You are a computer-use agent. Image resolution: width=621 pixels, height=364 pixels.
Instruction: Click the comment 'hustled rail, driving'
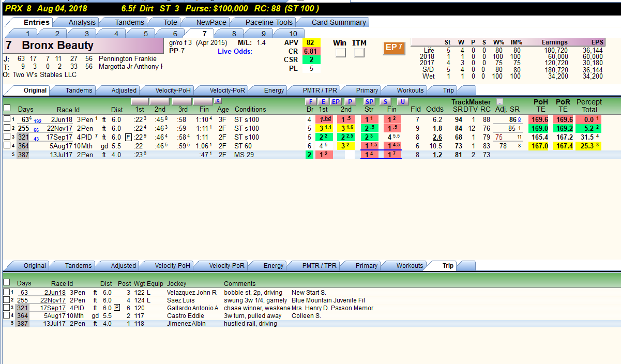(x=250, y=324)
